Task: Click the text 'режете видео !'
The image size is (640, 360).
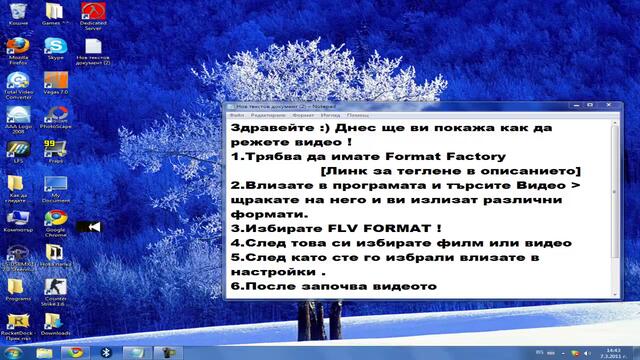Action: [x=291, y=142]
